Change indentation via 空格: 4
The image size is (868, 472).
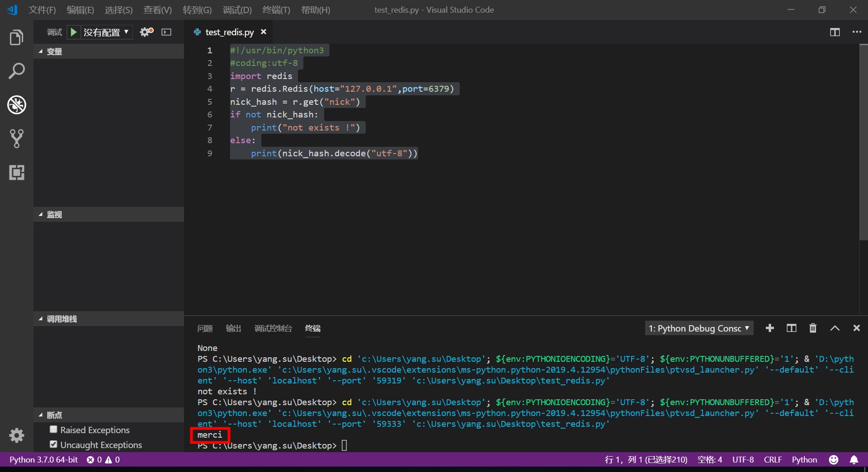(x=710, y=460)
